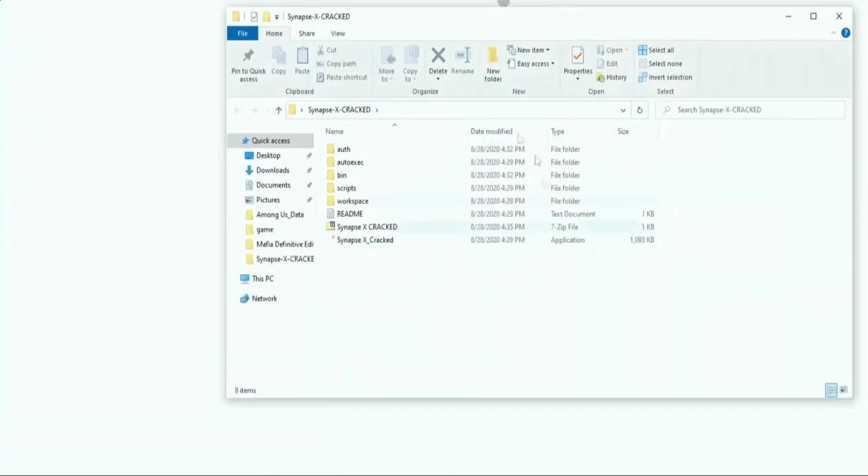Screen dimensions: 868x476
Task: Switch to Details view layout icon
Action: point(831,391)
